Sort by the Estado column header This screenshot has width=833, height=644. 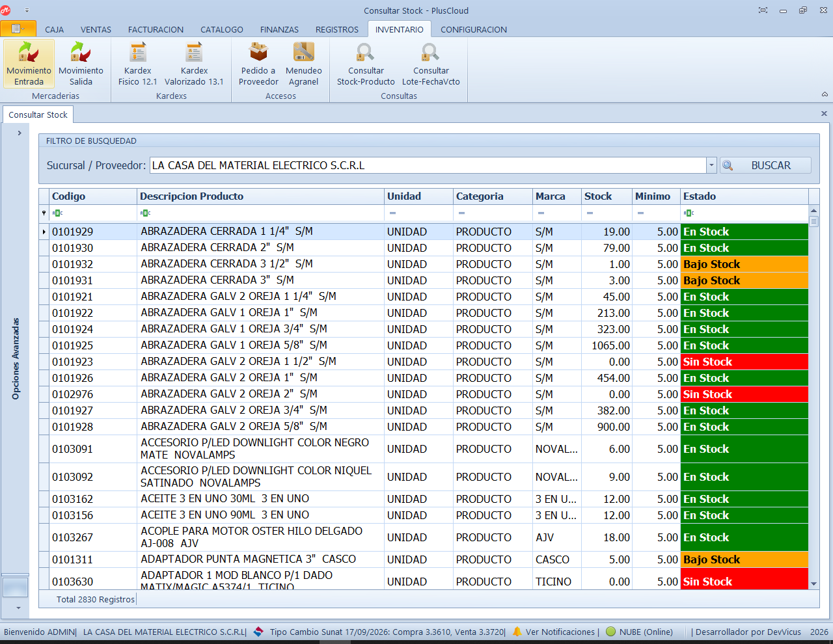(744, 196)
